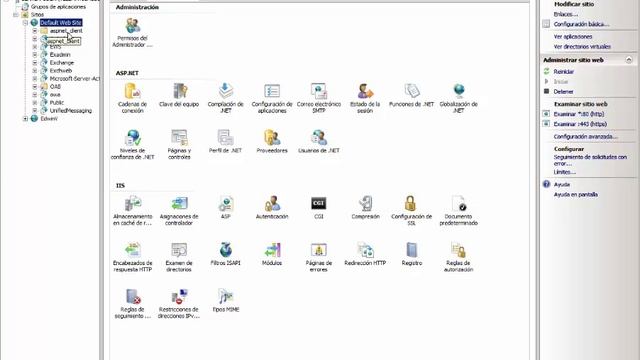
Task: Open Configuración de aplicaciones icon
Action: [272, 91]
